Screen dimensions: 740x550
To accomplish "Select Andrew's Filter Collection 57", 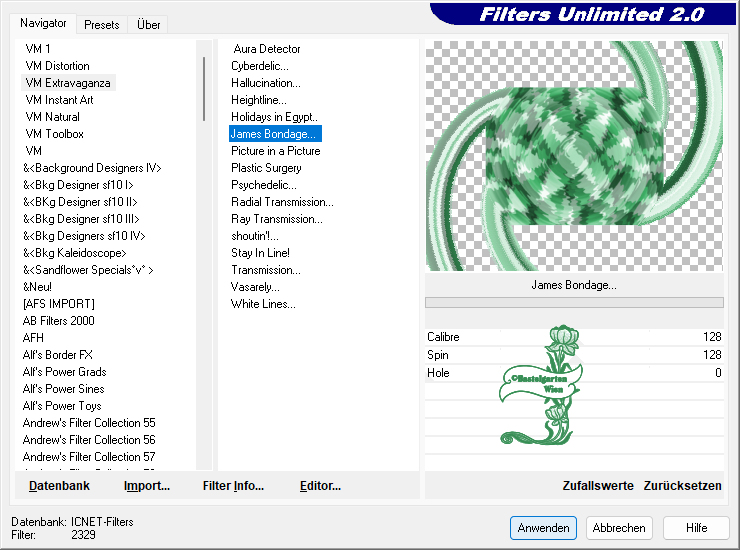I will pyautogui.click(x=89, y=457).
